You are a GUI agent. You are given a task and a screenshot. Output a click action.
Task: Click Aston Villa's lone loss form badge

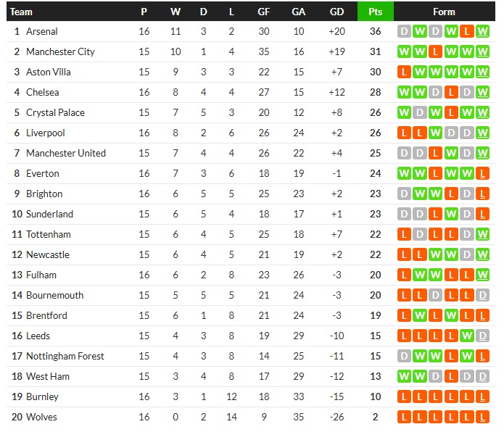404,72
